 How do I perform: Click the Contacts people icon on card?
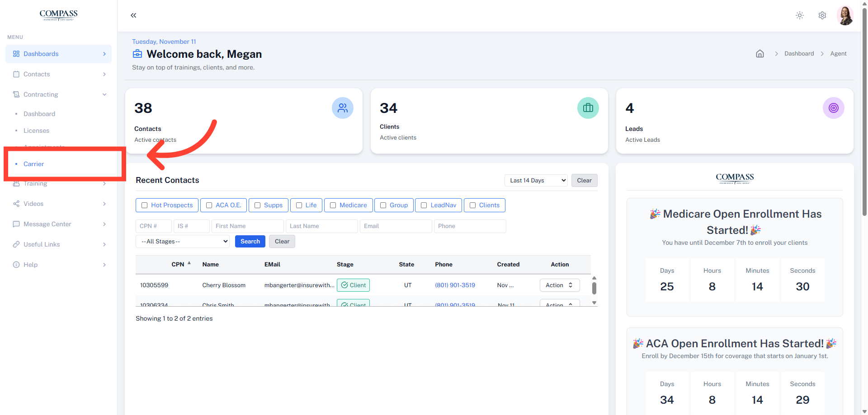pos(342,108)
